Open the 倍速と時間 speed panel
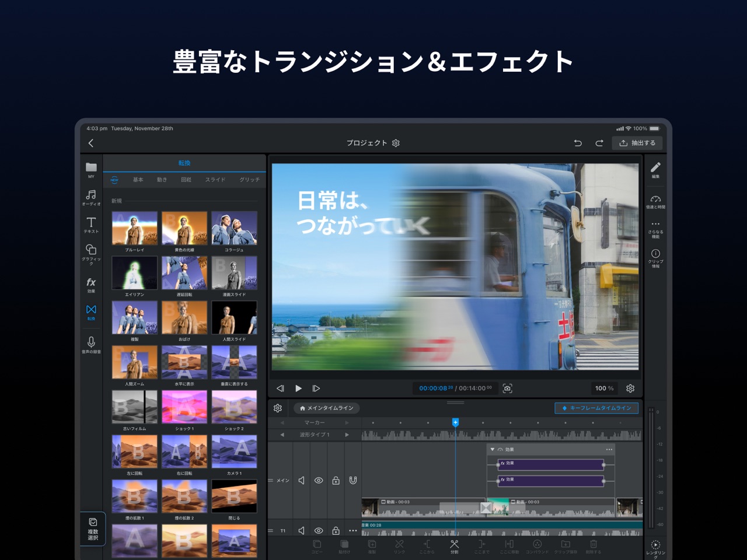This screenshot has width=747, height=560. point(655,202)
